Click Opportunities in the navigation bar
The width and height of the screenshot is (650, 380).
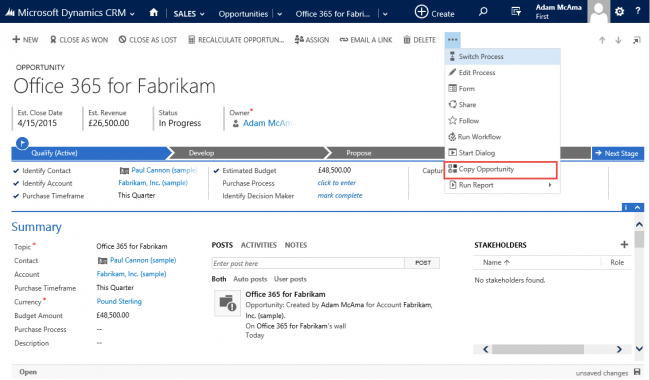243,14
